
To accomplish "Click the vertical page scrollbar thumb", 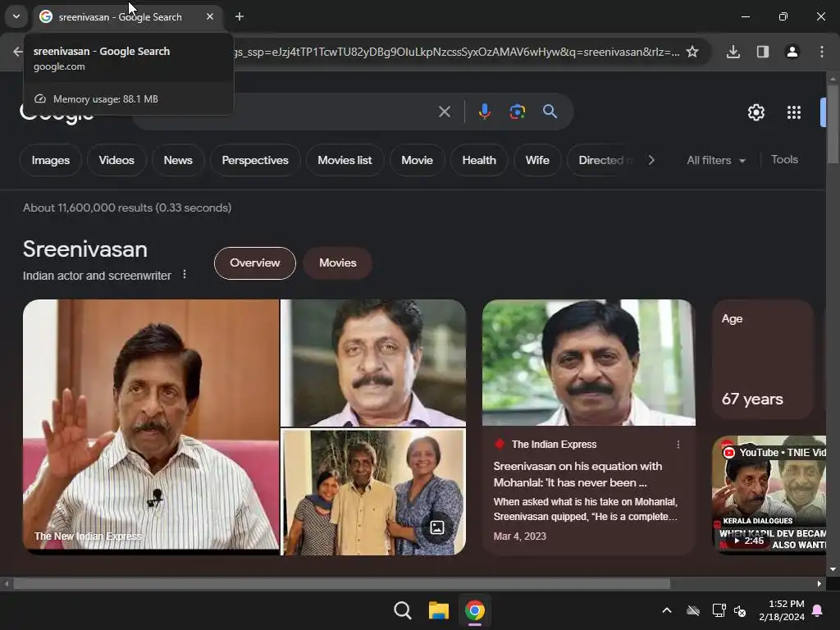I will 833,125.
